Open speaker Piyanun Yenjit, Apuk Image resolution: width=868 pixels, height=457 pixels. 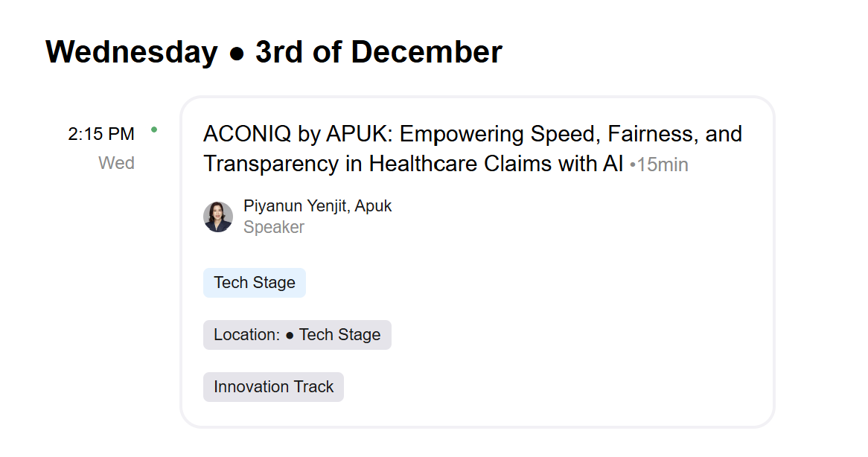tap(317, 206)
